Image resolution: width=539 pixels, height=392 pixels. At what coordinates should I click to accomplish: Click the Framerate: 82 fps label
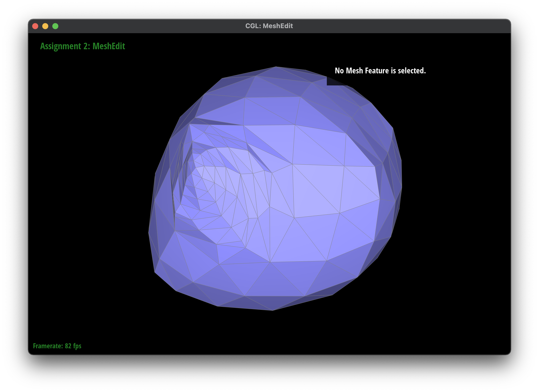tap(57, 346)
